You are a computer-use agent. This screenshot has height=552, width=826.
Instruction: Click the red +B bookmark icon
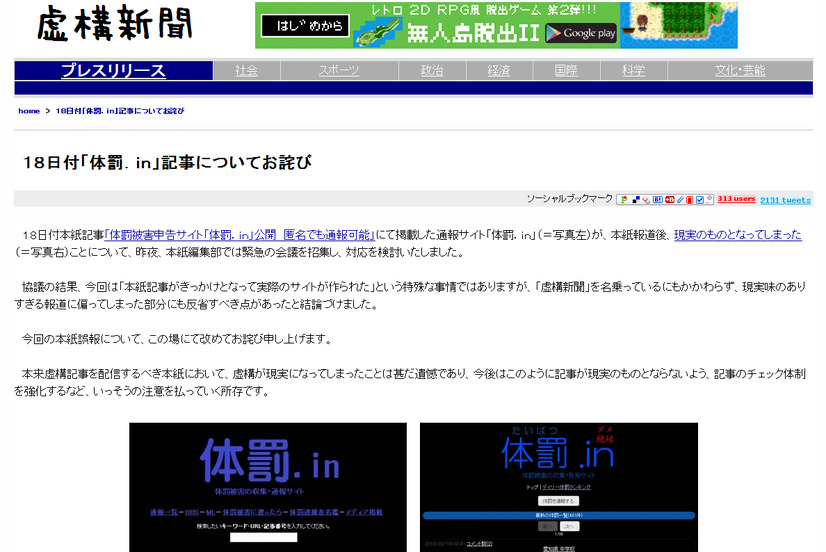click(670, 200)
